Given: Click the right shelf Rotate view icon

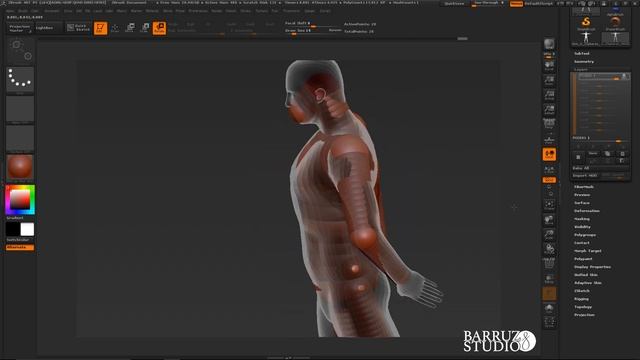Looking at the screenshot, I should click(549, 249).
